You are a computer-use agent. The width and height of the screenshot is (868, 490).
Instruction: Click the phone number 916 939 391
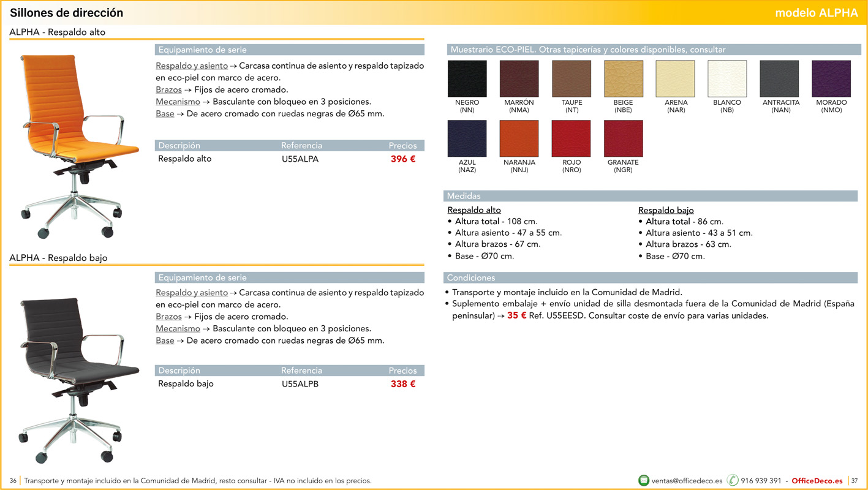point(761,481)
